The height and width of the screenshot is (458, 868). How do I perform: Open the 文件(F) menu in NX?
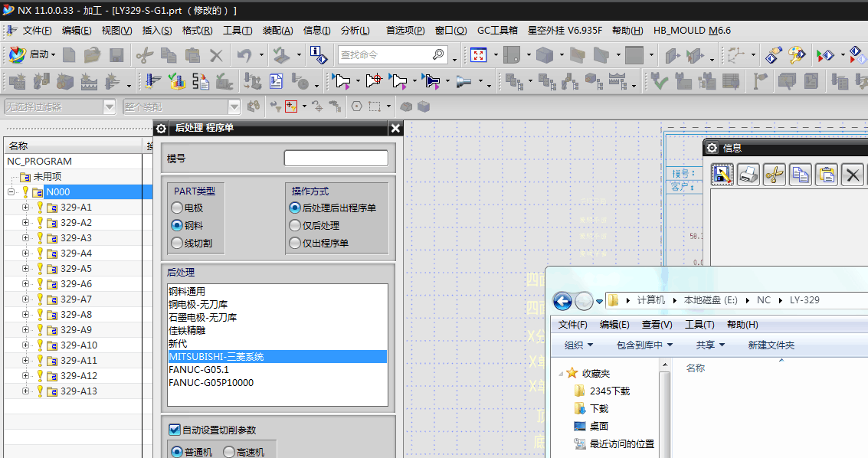[37, 31]
